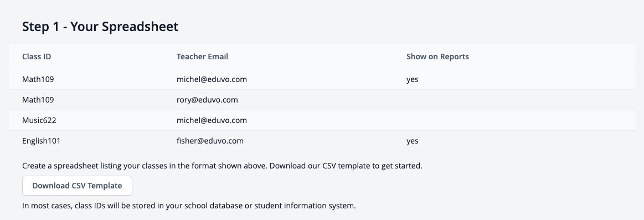Click the English101 class ID cell
The height and width of the screenshot is (220, 644).
pyautogui.click(x=41, y=141)
